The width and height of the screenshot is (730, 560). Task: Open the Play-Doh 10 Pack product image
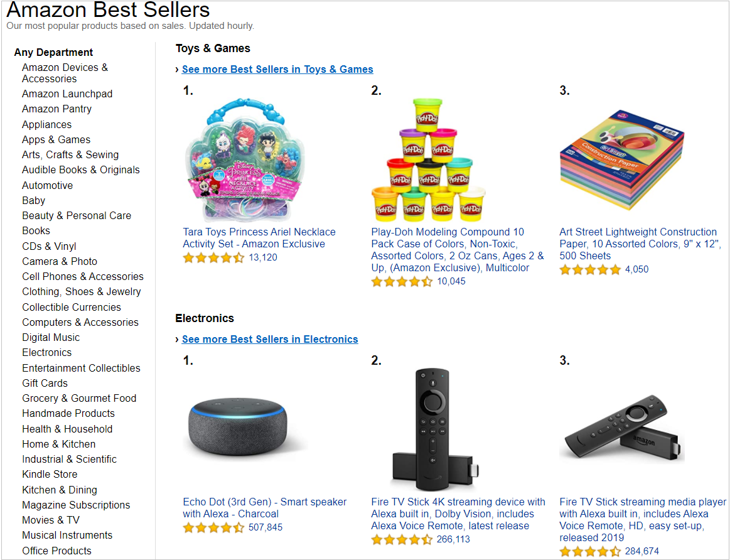[x=428, y=159]
